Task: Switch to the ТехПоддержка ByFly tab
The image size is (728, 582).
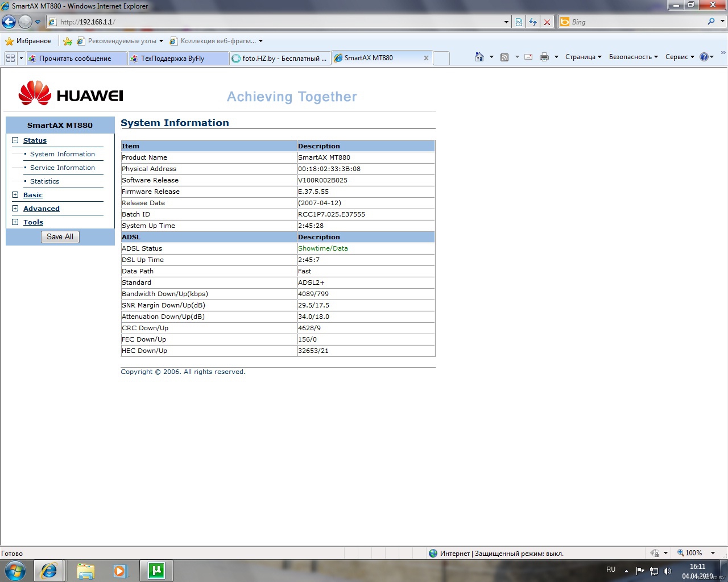Action: [x=178, y=58]
